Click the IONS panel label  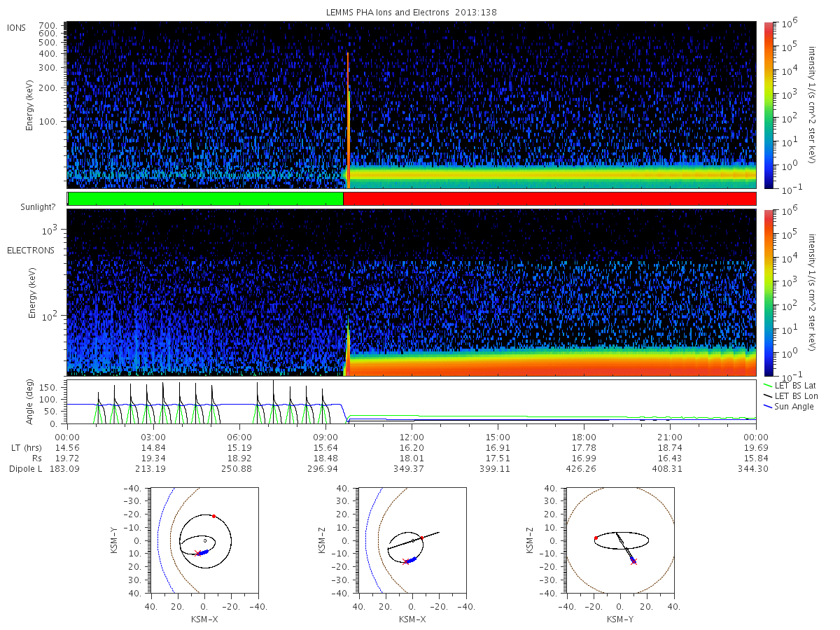[17, 27]
